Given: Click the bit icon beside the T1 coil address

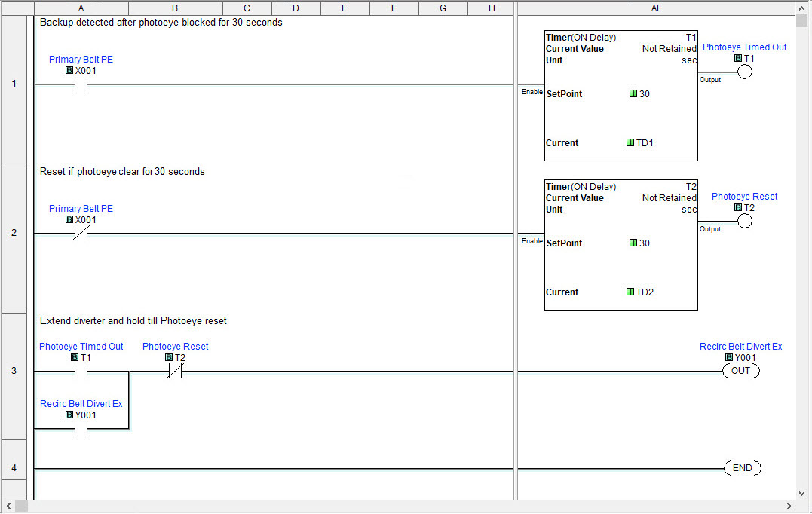Looking at the screenshot, I should pos(738,58).
